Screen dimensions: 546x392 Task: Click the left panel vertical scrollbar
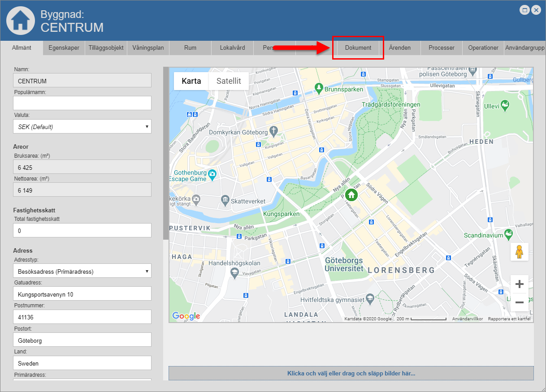click(165, 152)
